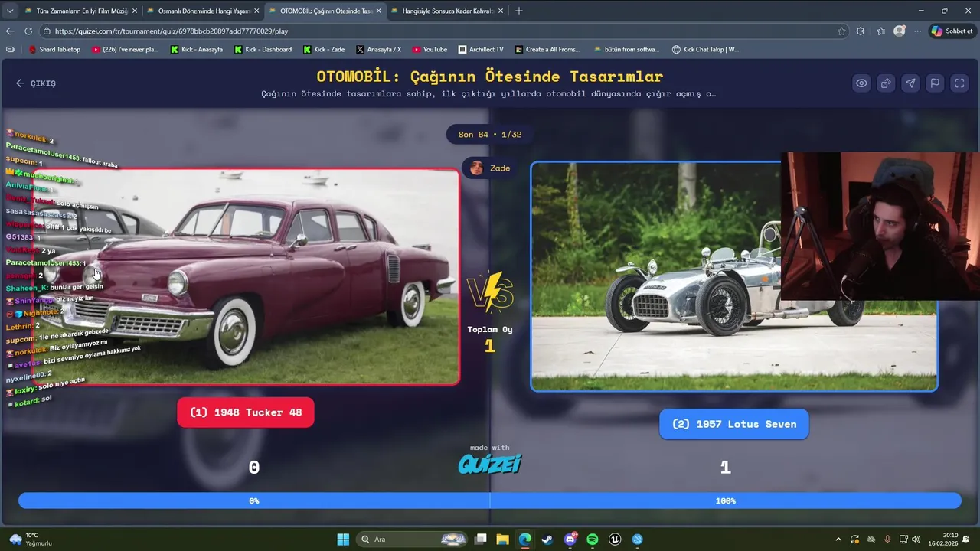The height and width of the screenshot is (551, 980).
Task: Toggle fullscreen mode icon in quiz header
Action: coord(959,83)
